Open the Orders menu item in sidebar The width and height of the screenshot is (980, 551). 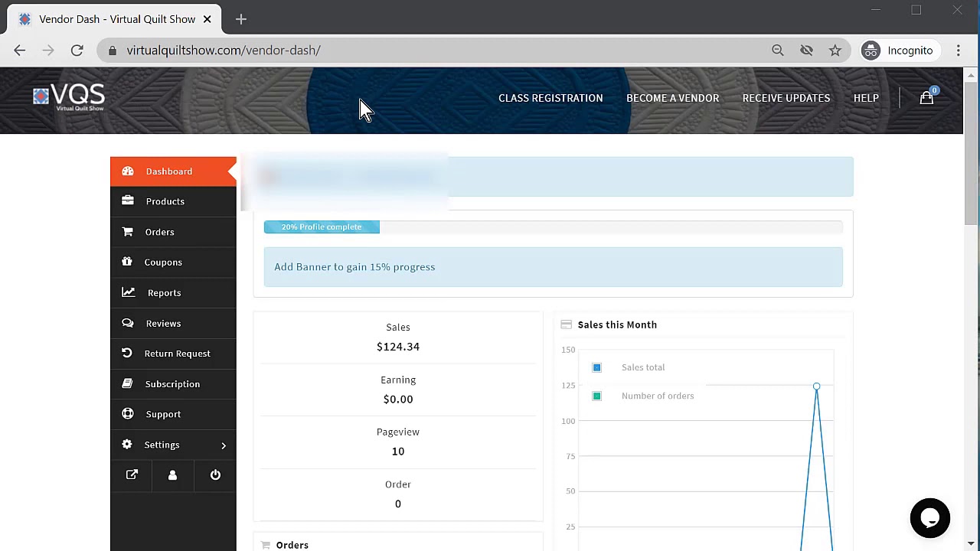(x=173, y=232)
